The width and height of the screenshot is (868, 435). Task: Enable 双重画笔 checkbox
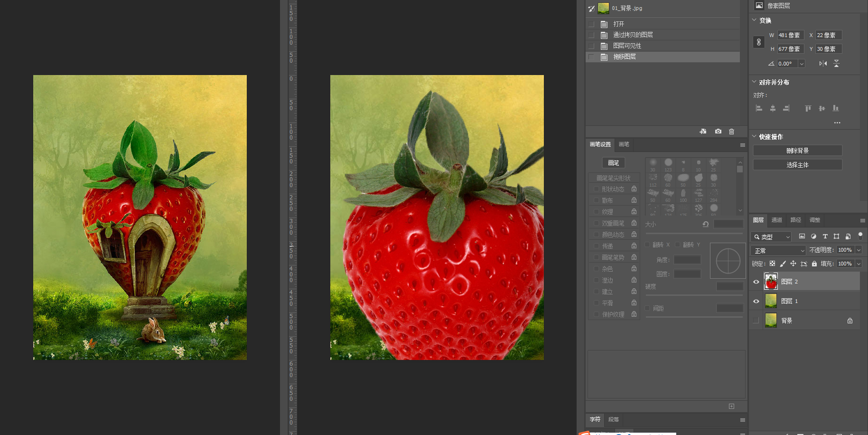pos(597,223)
